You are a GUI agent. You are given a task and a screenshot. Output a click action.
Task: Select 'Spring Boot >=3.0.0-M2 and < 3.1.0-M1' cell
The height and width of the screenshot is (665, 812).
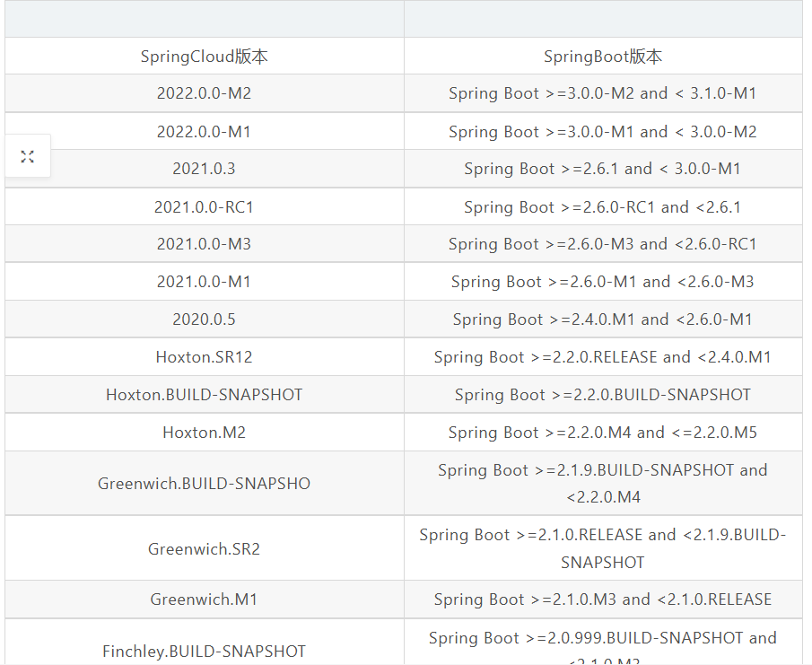point(603,93)
